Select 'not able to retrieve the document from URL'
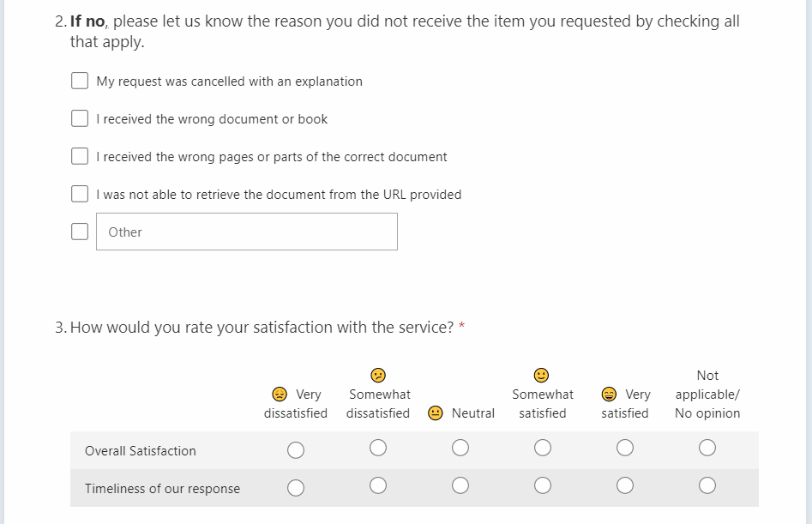Viewport: 812px width, 524px height. click(80, 195)
